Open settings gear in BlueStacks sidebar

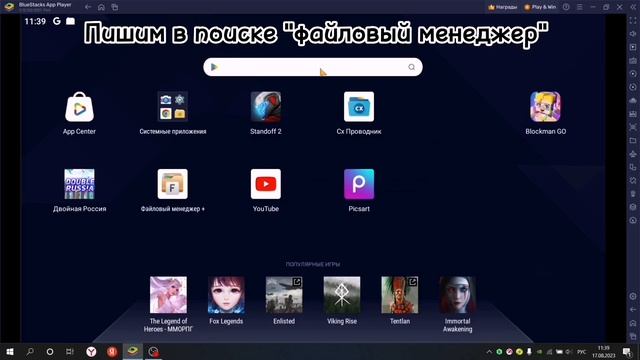coord(633,296)
